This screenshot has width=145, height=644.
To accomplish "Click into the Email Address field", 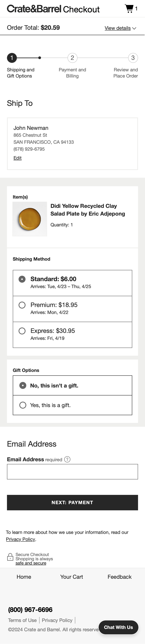I will 72,471.
